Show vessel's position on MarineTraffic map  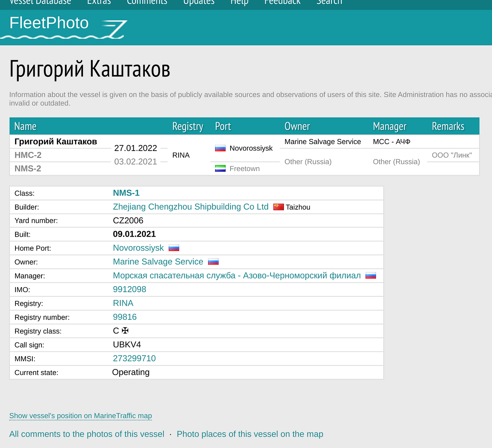pos(80,416)
